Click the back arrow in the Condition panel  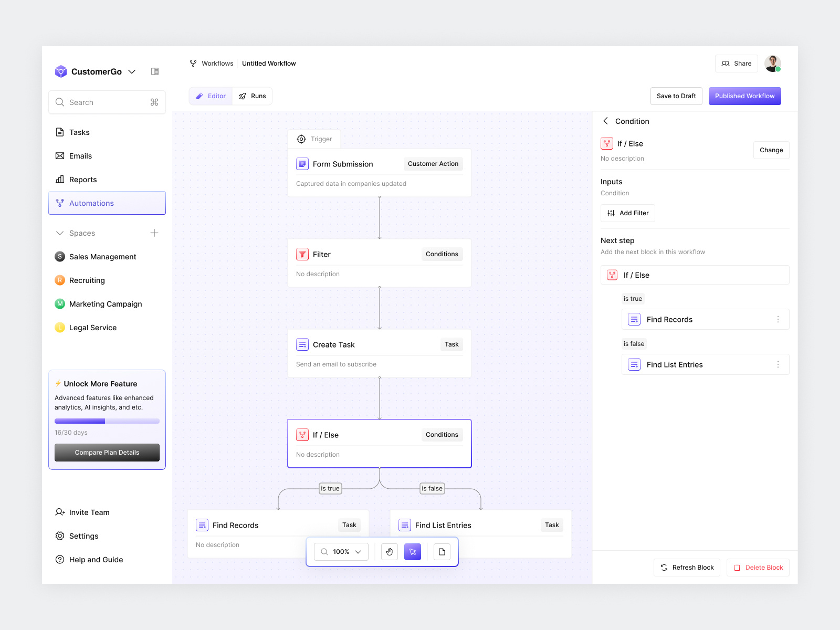click(606, 121)
